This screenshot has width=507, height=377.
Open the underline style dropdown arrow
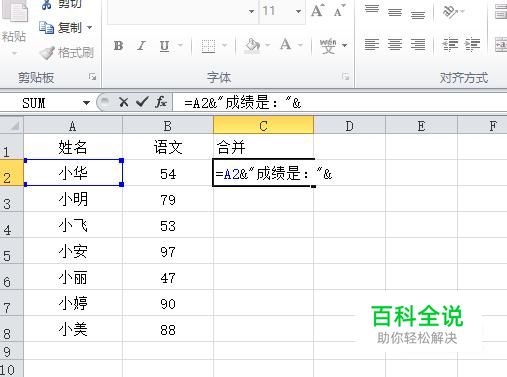pos(180,45)
